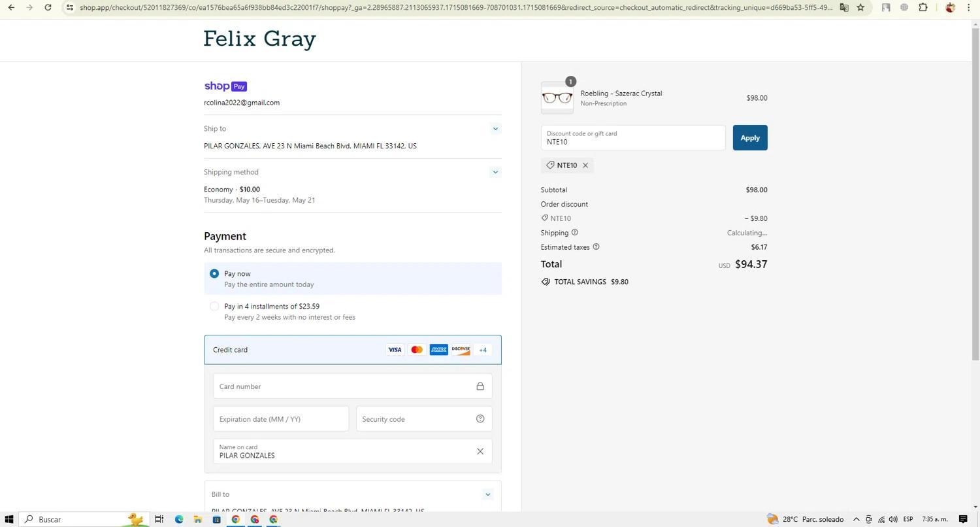
Task: Click the Felix Gray logo
Action: pyautogui.click(x=260, y=39)
